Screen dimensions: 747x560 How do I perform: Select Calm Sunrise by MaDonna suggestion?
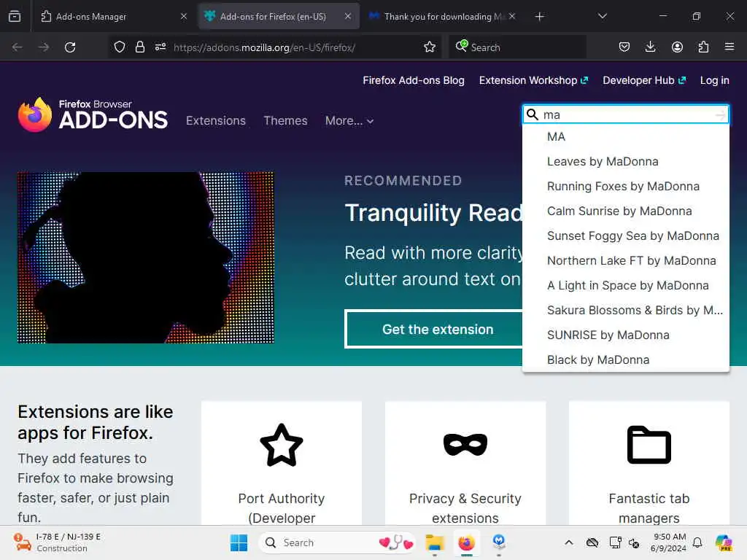point(625,211)
